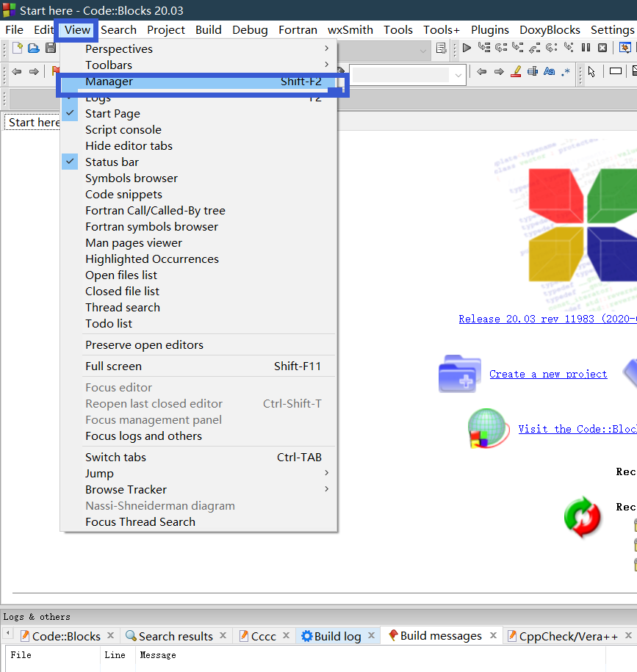Expand the Perspectives submenu

[x=198, y=49]
